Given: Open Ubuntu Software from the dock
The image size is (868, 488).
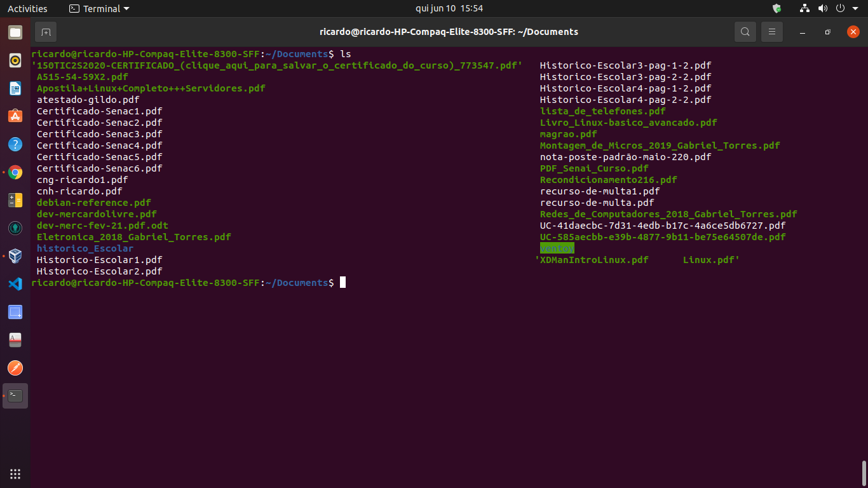Looking at the screenshot, I should coord(15,116).
